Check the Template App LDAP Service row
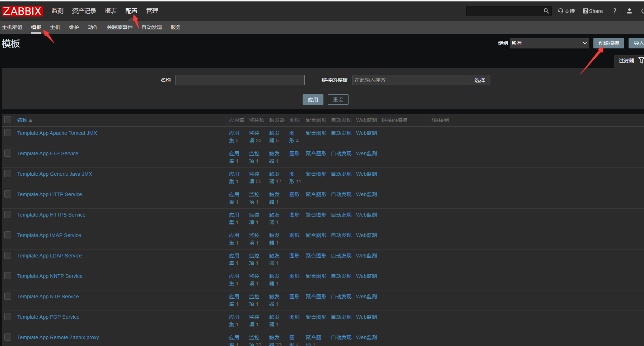The width and height of the screenshot is (644, 346). point(8,255)
